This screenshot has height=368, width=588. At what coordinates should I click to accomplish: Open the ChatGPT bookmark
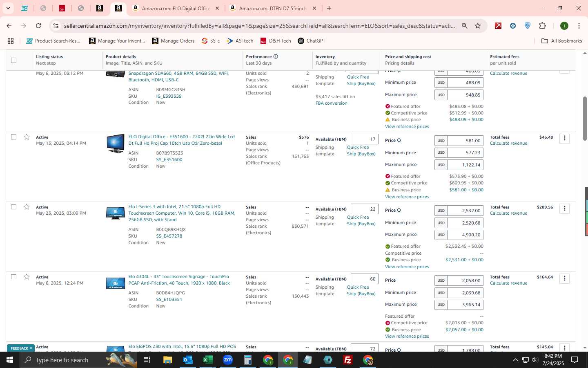coord(312,41)
